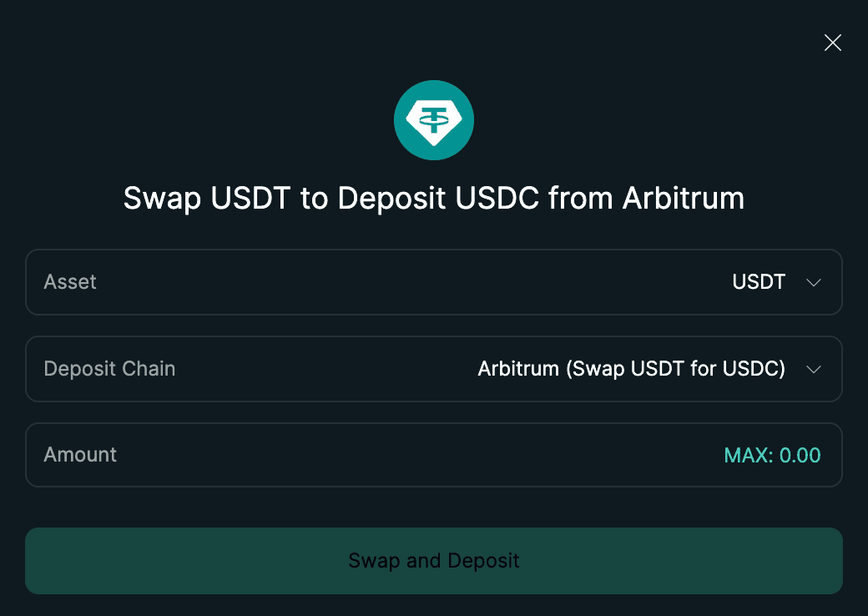
Task: Click the Asset field label
Action: (x=70, y=282)
